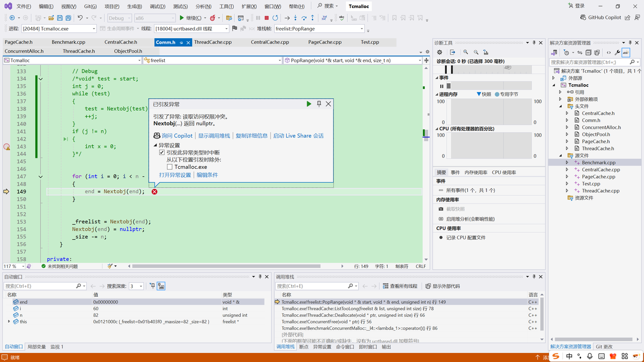This screenshot has height=362, width=644.
Task: Click the microphone icon in the system tray
Action: click(590, 356)
